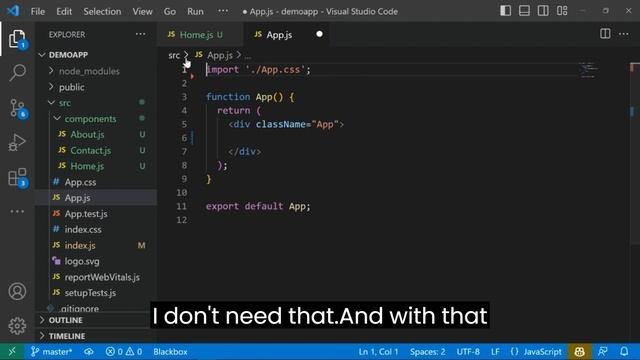Close the unsaved App.js tab dot
The width and height of the screenshot is (640, 360).
(319, 34)
